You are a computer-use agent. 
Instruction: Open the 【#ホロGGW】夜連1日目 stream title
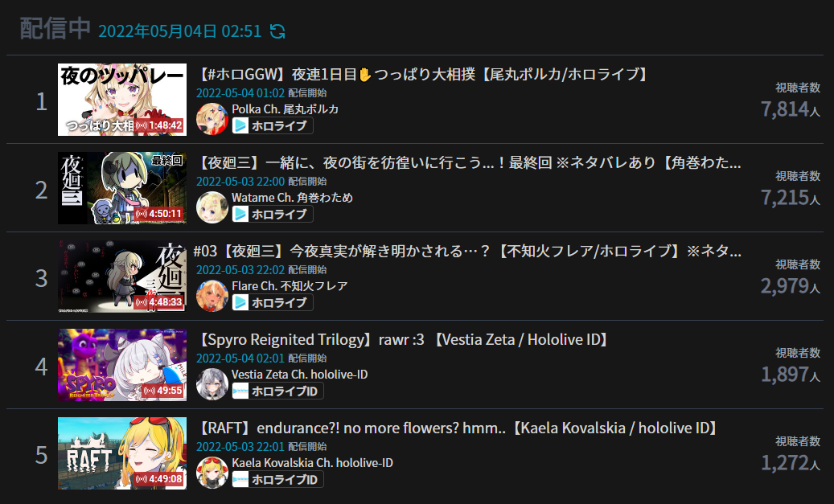(424, 74)
